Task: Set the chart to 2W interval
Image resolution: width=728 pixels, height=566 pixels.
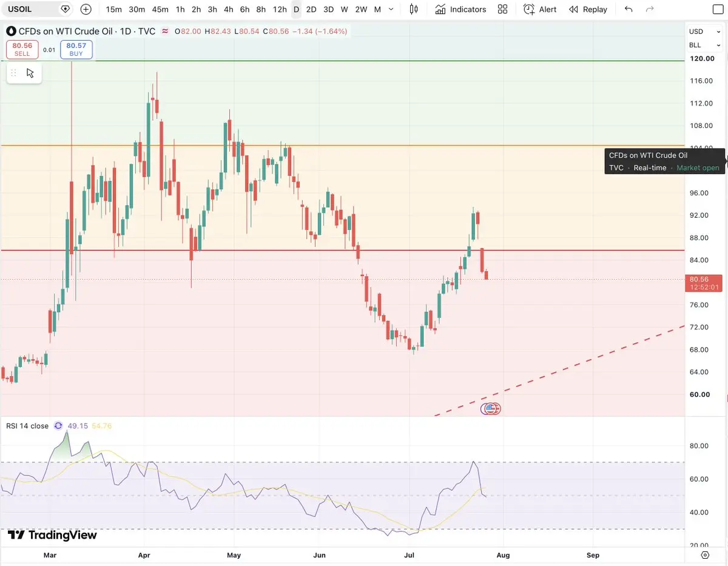Action: (x=361, y=9)
